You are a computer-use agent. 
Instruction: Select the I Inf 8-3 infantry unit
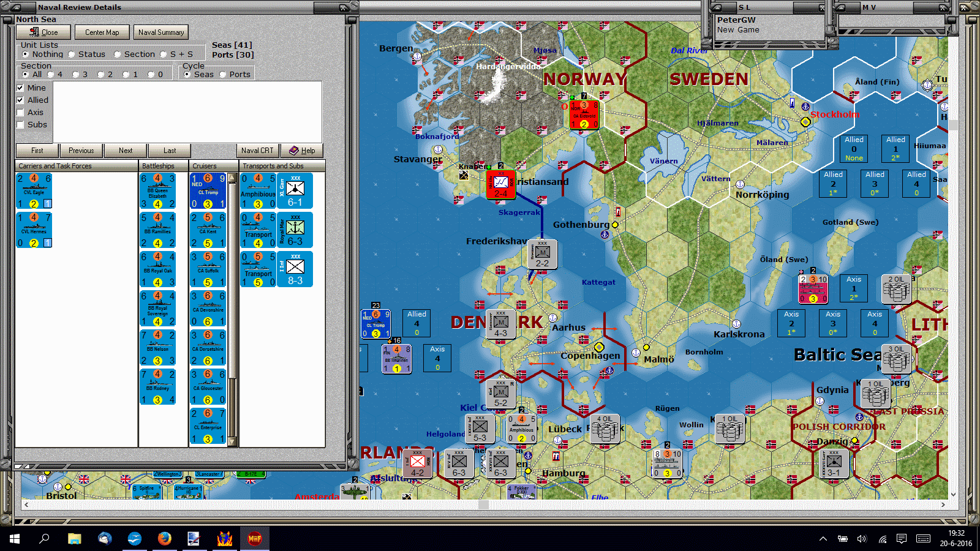tap(295, 269)
